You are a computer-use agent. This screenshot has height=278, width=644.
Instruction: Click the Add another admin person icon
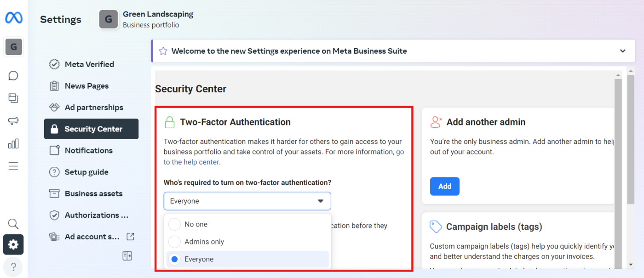click(x=436, y=122)
